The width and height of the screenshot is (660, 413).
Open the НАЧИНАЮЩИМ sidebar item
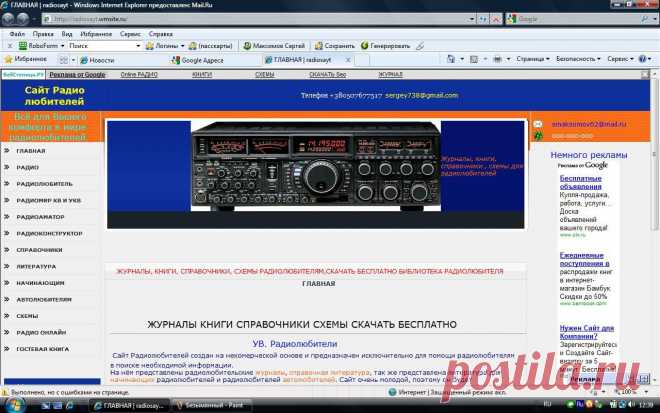coord(40,283)
